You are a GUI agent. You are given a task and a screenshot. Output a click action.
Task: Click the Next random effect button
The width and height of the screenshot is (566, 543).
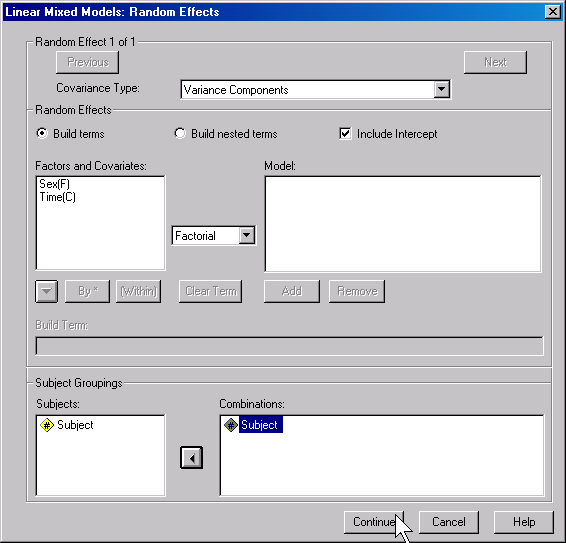pyautogui.click(x=495, y=62)
